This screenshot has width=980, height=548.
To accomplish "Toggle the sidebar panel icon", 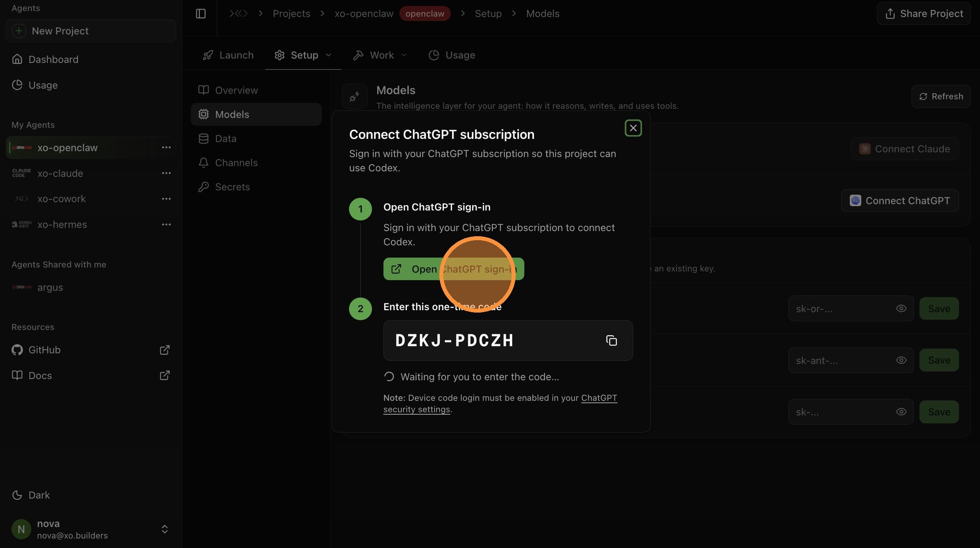I will tap(201, 13).
